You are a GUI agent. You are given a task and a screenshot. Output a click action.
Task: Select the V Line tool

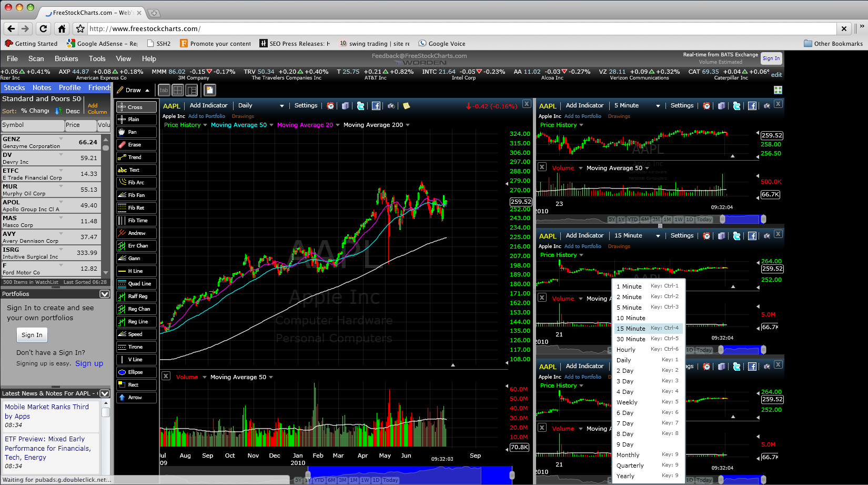[x=136, y=360]
